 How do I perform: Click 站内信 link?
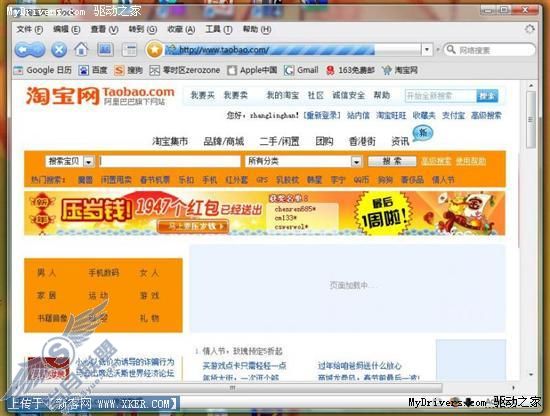click(x=358, y=115)
